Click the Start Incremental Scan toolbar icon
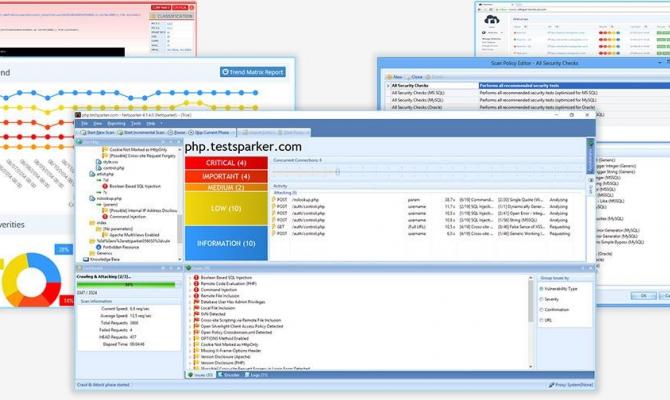The image size is (670, 400). click(x=120, y=132)
